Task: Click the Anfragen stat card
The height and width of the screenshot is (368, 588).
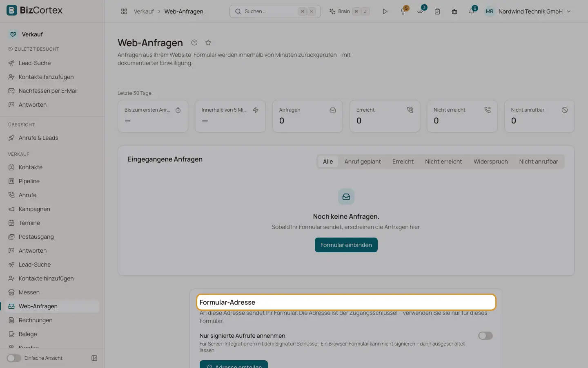Action: 307,116
